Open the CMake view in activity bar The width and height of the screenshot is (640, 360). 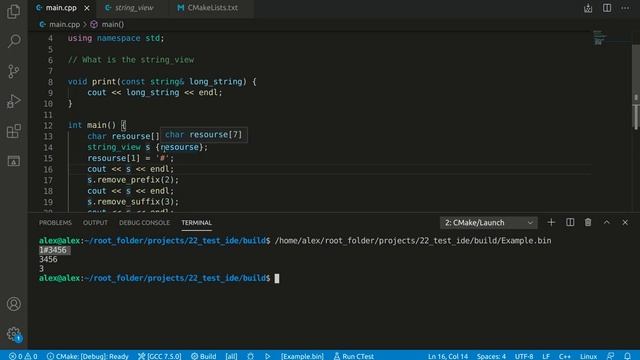13,161
